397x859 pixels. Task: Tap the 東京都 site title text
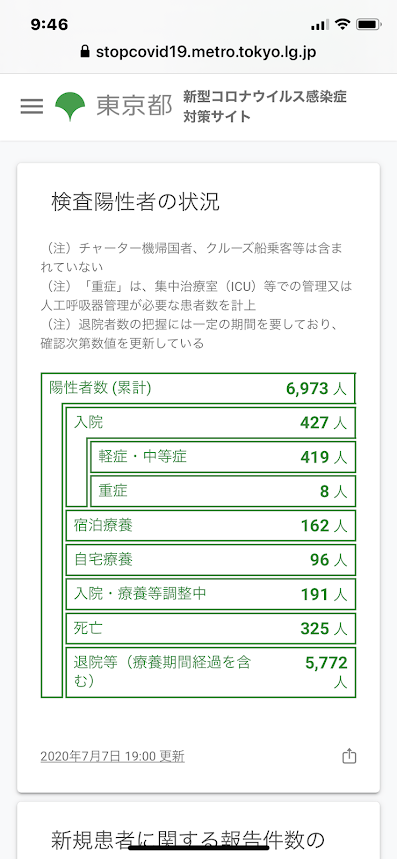(x=134, y=106)
